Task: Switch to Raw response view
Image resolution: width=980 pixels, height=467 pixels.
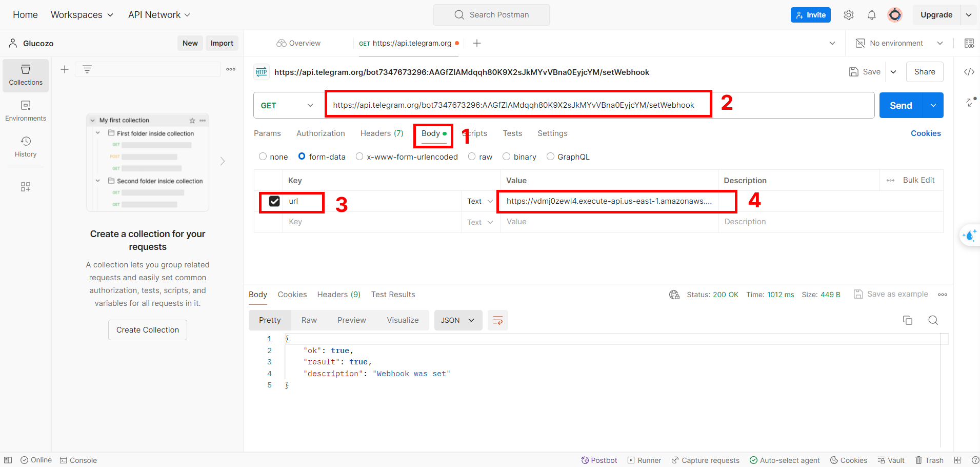Action: (309, 320)
